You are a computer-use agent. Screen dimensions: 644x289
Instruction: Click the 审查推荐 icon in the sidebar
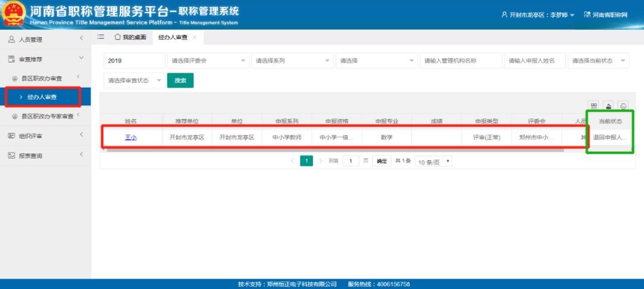coord(11,59)
